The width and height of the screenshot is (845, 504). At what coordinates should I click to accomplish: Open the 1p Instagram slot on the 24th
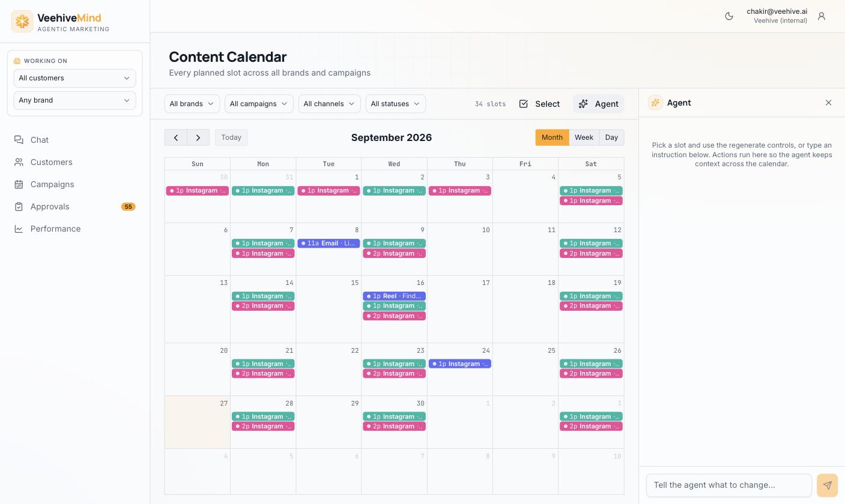(459, 364)
